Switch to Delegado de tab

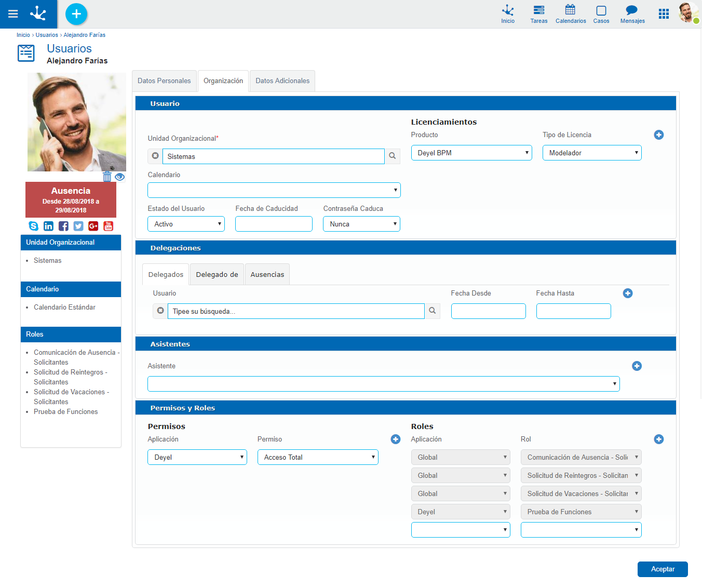point(217,274)
